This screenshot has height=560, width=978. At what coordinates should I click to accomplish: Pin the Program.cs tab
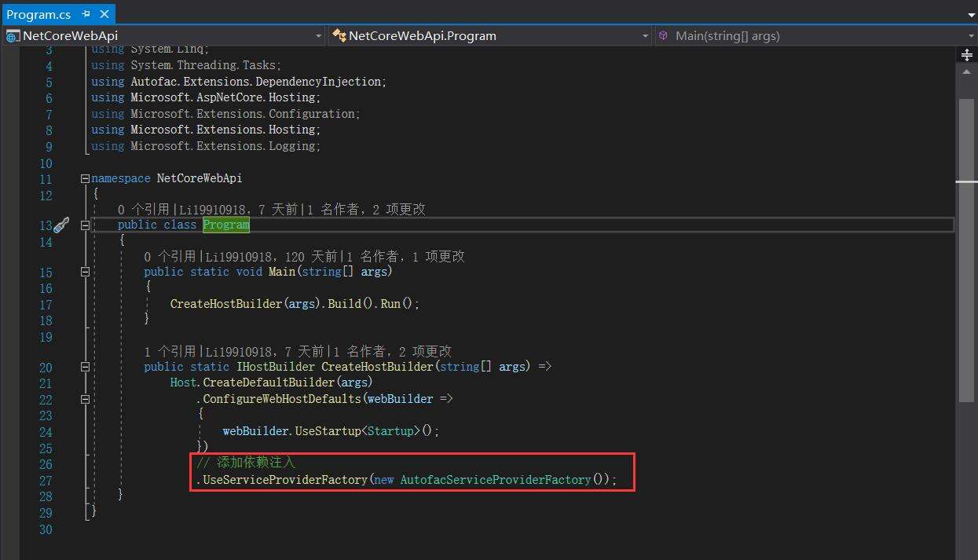(86, 14)
